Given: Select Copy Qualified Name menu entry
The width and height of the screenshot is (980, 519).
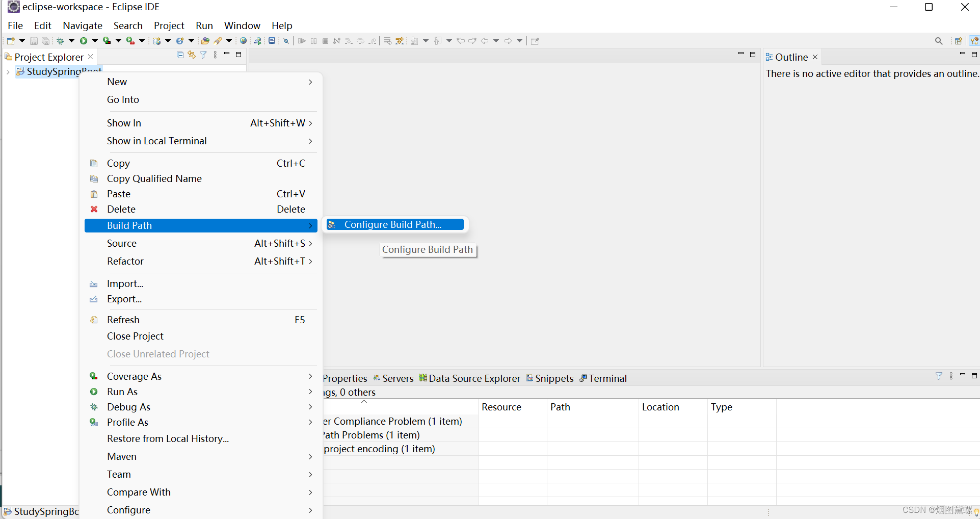Looking at the screenshot, I should pyautogui.click(x=201, y=178).
